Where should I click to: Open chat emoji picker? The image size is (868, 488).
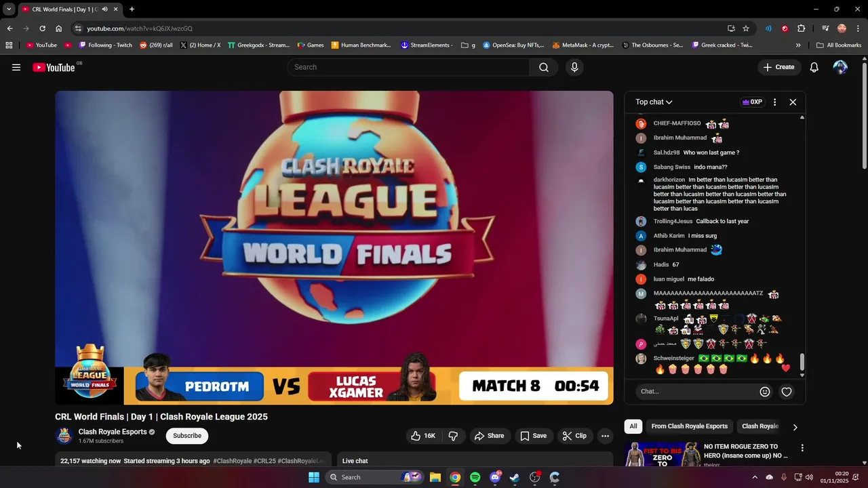(765, 392)
